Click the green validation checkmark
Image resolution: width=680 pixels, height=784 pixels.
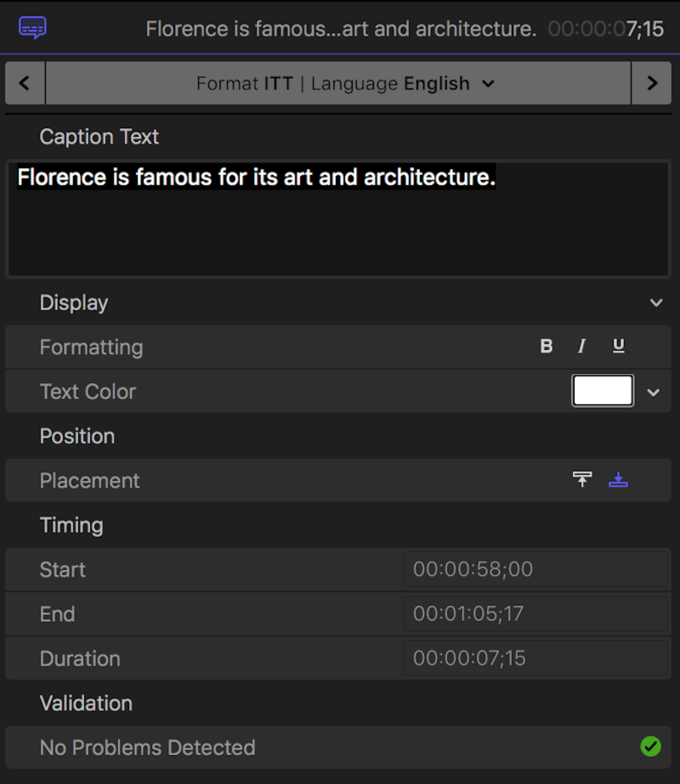tap(650, 746)
